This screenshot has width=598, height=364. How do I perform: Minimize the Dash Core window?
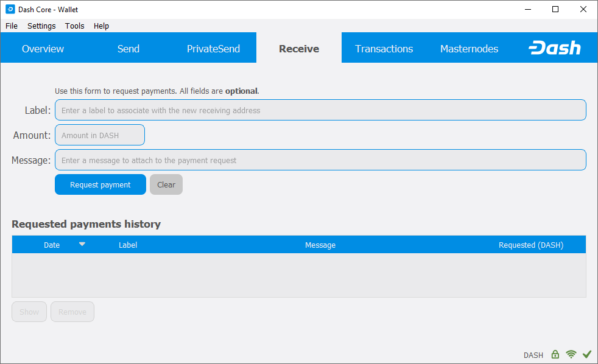[528, 10]
